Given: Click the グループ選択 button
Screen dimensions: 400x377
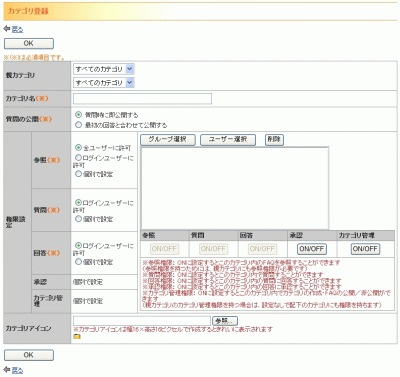Looking at the screenshot, I should coord(168,140).
